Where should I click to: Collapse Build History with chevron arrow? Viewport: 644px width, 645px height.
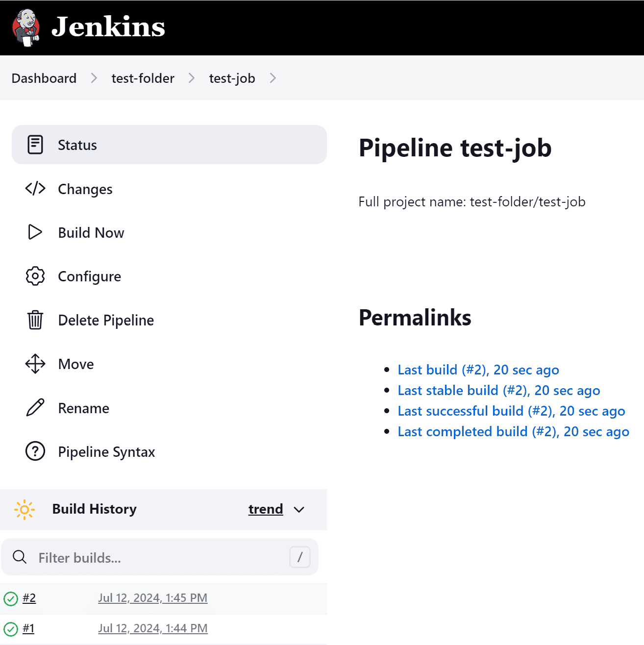[299, 510]
